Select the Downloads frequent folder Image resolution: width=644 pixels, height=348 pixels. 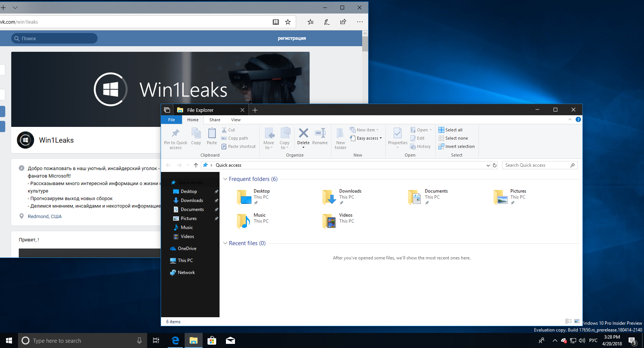(x=342, y=197)
